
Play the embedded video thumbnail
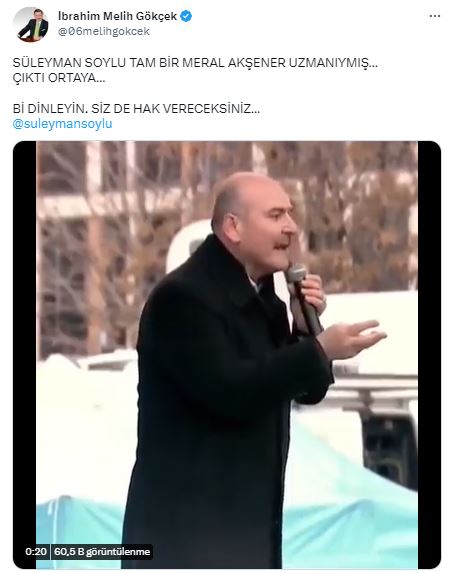[227, 355]
